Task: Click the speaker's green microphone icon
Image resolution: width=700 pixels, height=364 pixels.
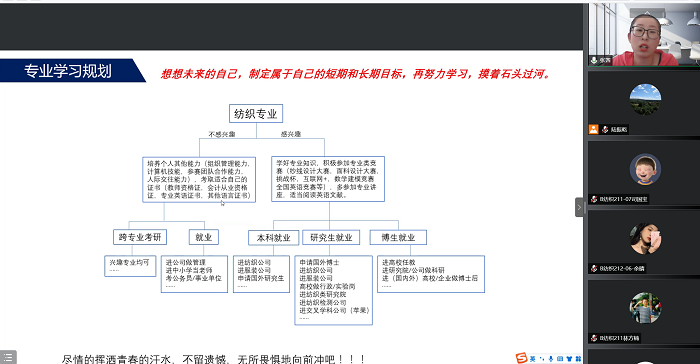Action: (x=594, y=60)
